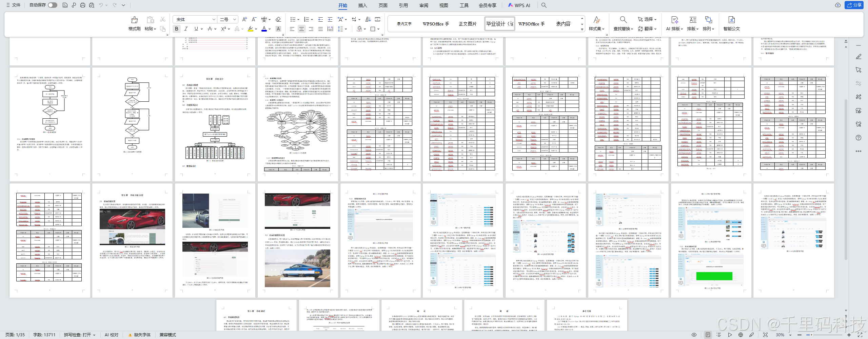The width and height of the screenshot is (868, 339).
Task: Toggle superscript X² formatting
Action: (223, 29)
